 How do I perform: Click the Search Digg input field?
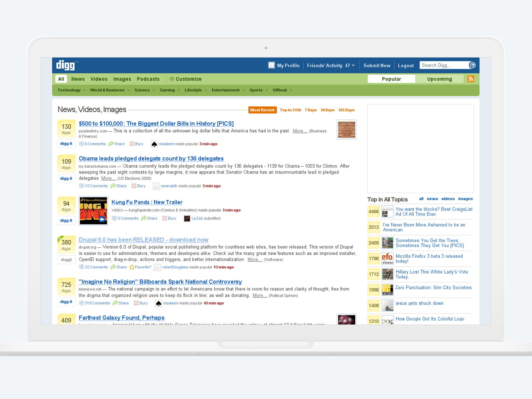[444, 65]
